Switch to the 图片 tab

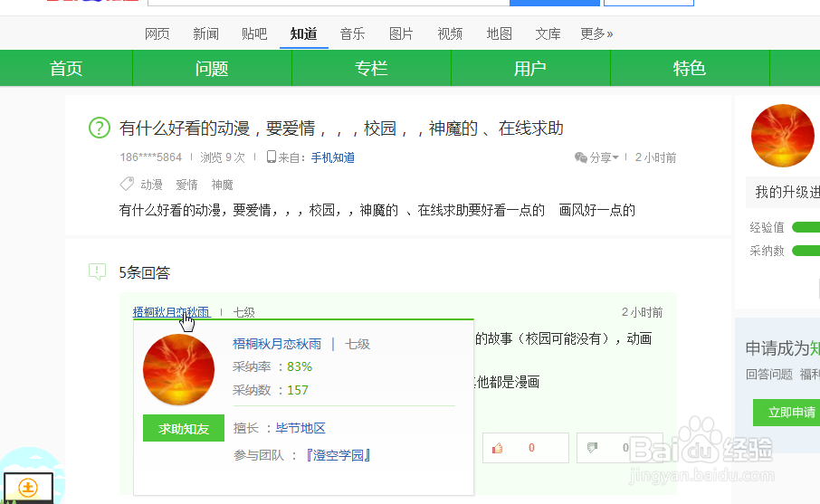401,34
